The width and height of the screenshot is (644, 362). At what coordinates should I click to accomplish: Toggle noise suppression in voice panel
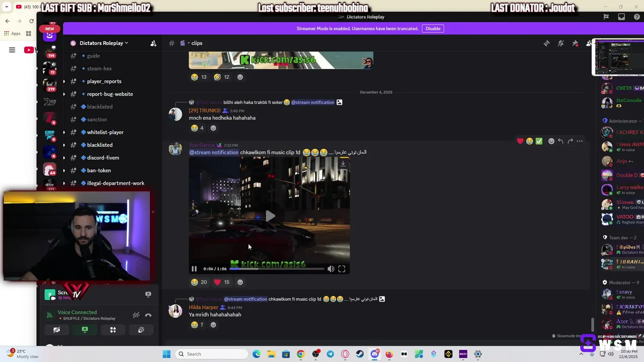pyautogui.click(x=136, y=315)
